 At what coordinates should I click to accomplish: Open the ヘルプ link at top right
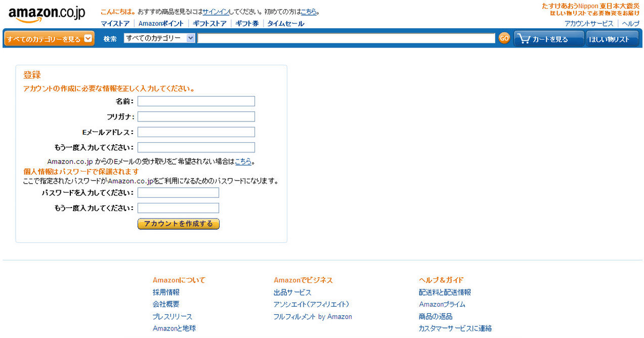click(x=630, y=23)
